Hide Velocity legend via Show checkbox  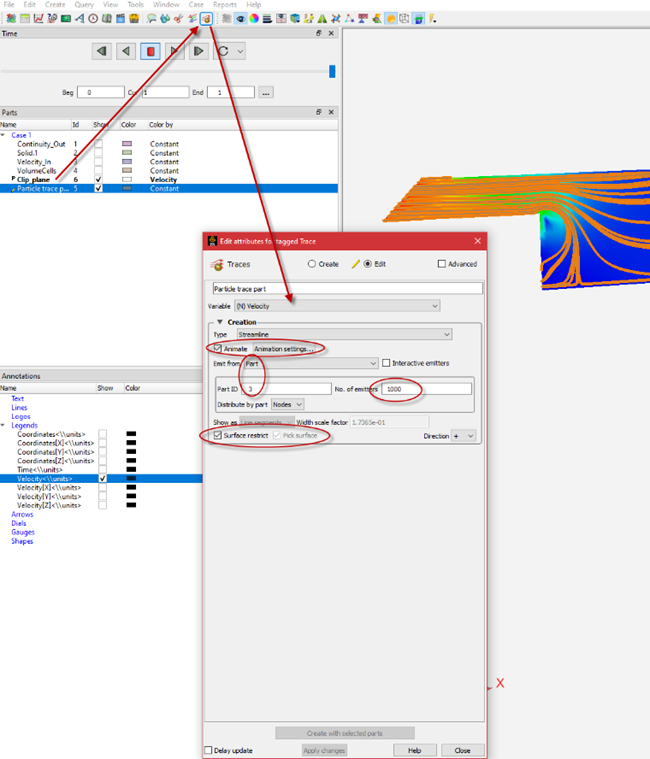pos(103,479)
